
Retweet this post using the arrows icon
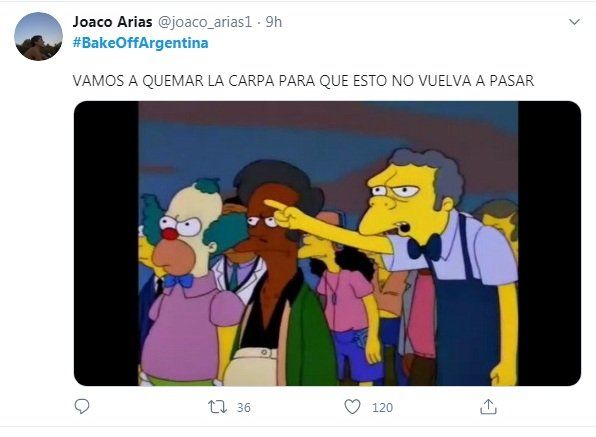click(x=217, y=407)
